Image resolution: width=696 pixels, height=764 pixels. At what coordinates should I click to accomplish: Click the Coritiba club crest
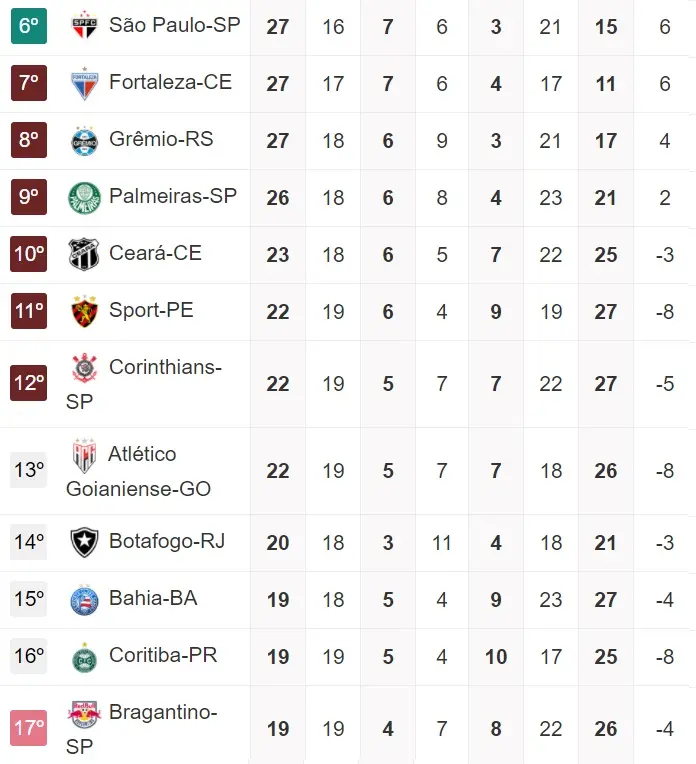click(84, 656)
